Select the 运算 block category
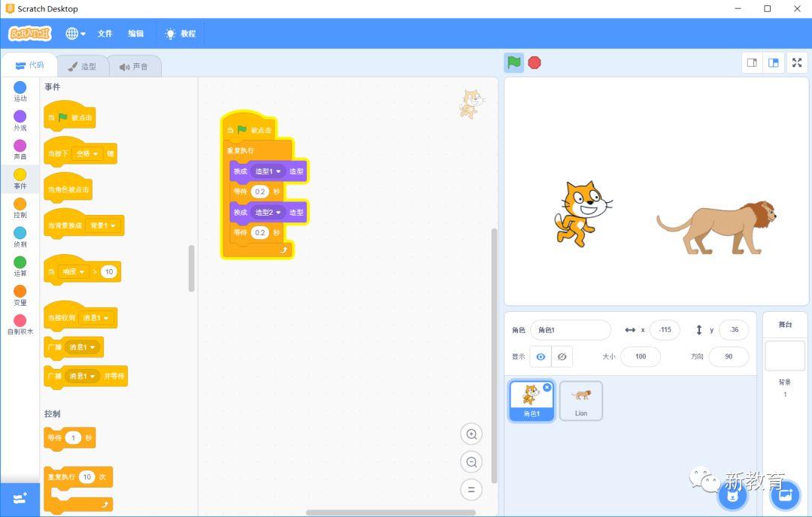 [x=20, y=266]
